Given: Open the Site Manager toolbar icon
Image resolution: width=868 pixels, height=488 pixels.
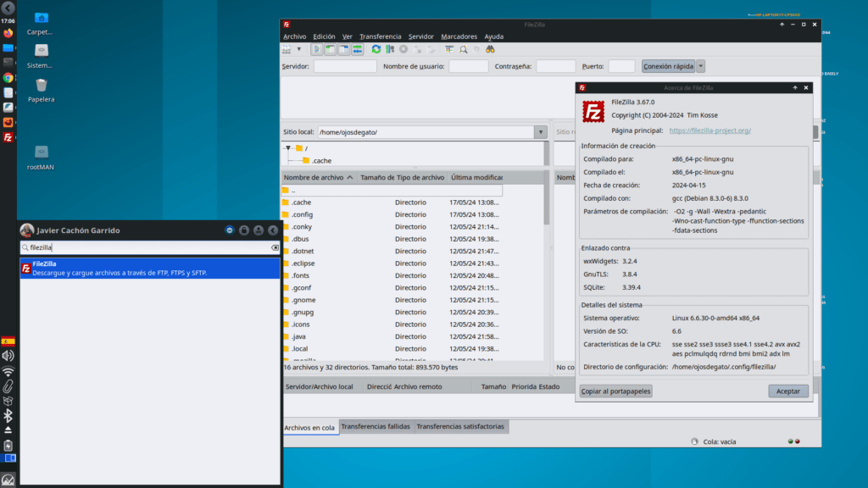Looking at the screenshot, I should (x=287, y=49).
